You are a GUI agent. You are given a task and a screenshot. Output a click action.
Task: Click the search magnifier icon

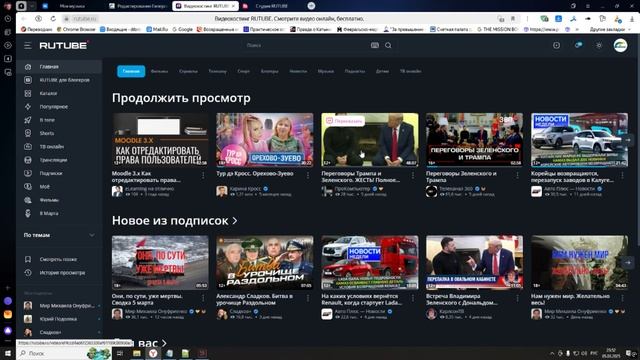[x=388, y=45]
